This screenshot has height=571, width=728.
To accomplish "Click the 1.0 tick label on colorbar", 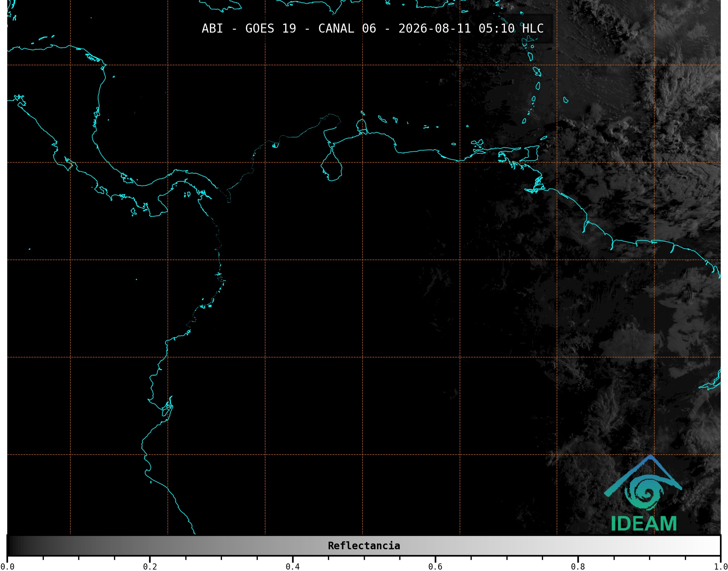I will [720, 566].
